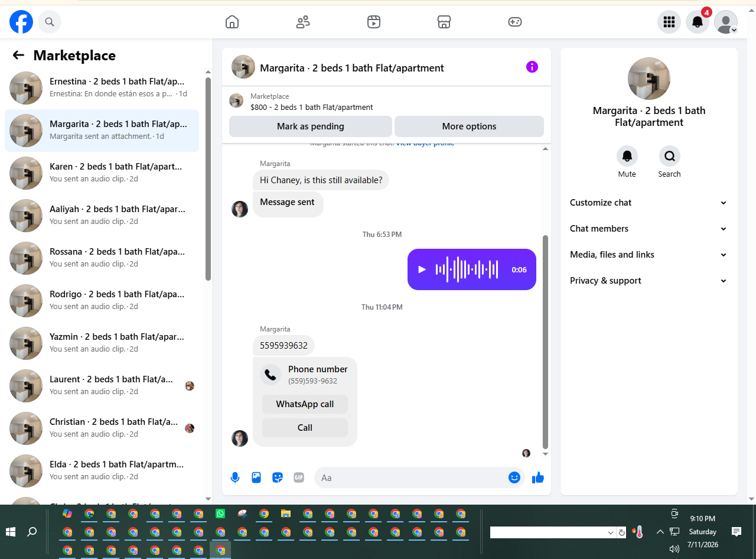Click the WhatsApp call button
Viewport: 756px width, 559px height.
pos(305,404)
